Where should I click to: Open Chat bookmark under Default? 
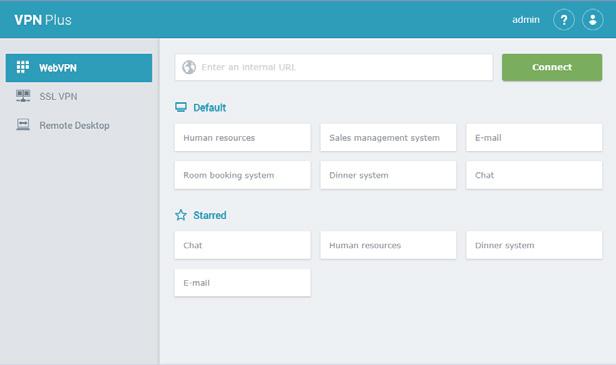click(x=534, y=175)
